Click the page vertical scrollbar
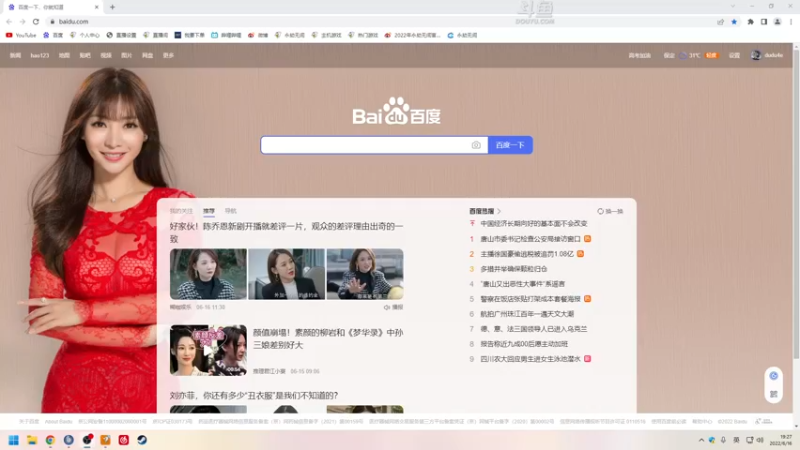 796,204
